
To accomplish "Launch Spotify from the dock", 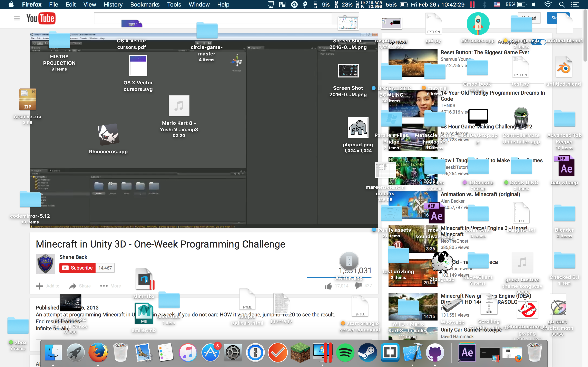I will [x=345, y=353].
